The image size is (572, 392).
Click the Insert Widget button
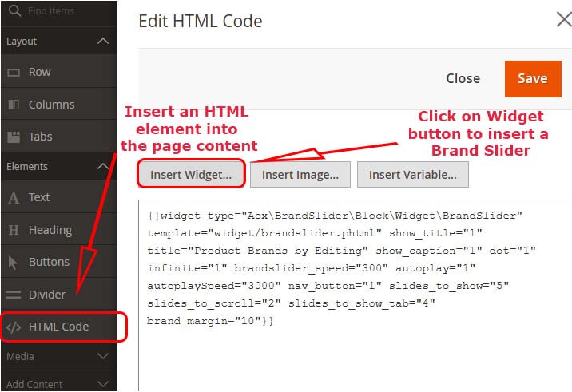(x=191, y=174)
